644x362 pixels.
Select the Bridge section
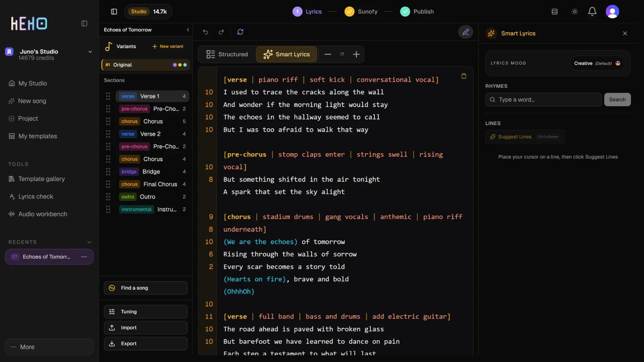click(x=152, y=172)
